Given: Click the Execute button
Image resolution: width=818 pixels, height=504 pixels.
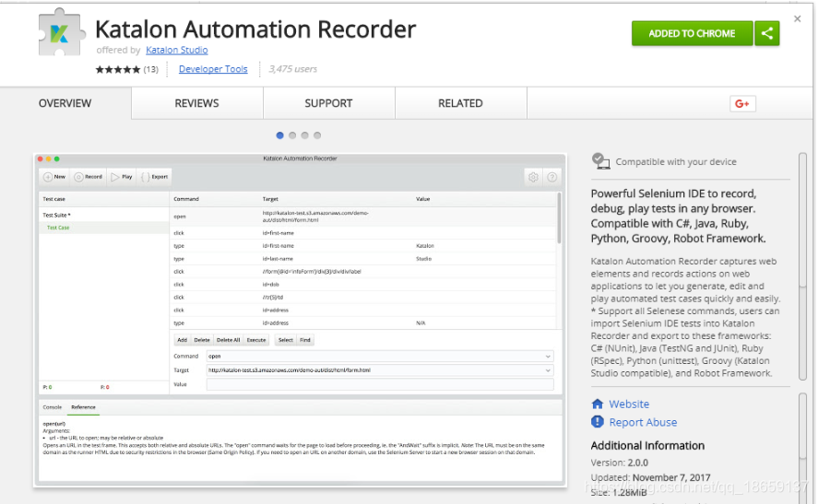Looking at the screenshot, I should (x=256, y=340).
